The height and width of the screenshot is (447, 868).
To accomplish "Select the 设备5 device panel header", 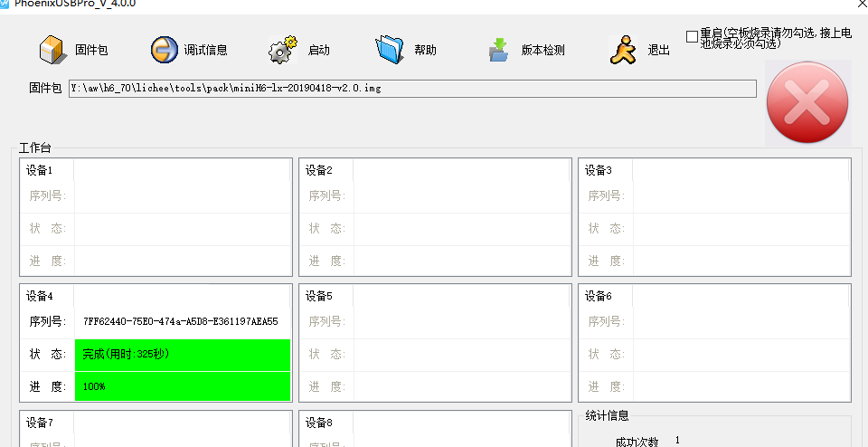I will (x=319, y=296).
